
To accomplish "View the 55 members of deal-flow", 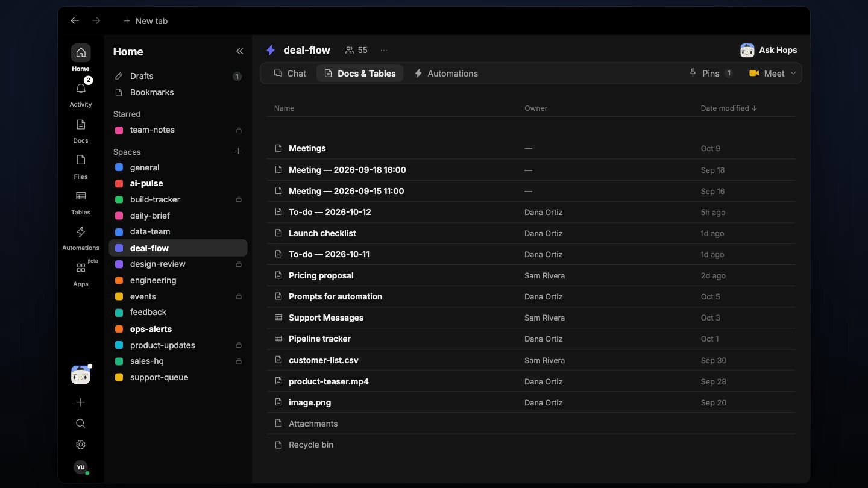I will click(x=356, y=50).
